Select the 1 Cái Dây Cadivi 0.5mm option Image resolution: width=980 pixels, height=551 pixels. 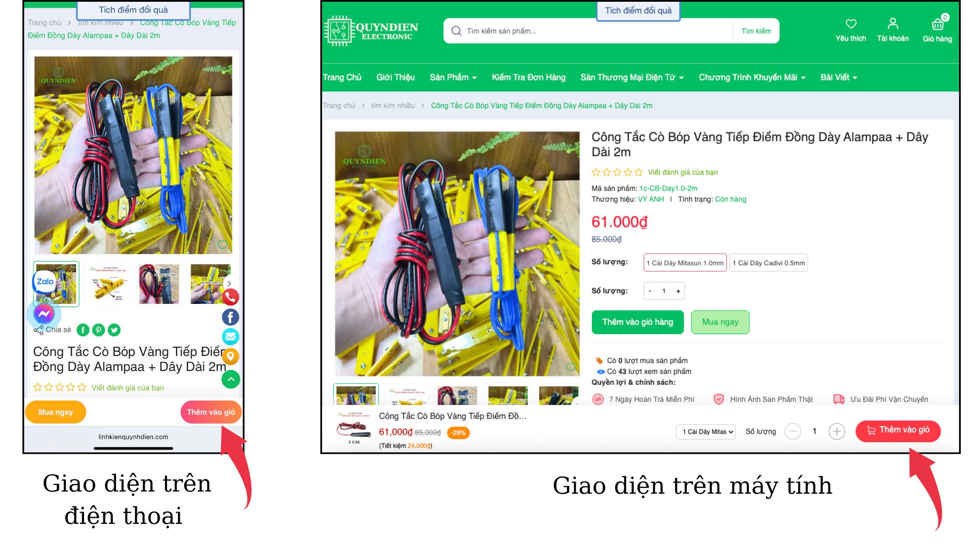pyautogui.click(x=769, y=263)
